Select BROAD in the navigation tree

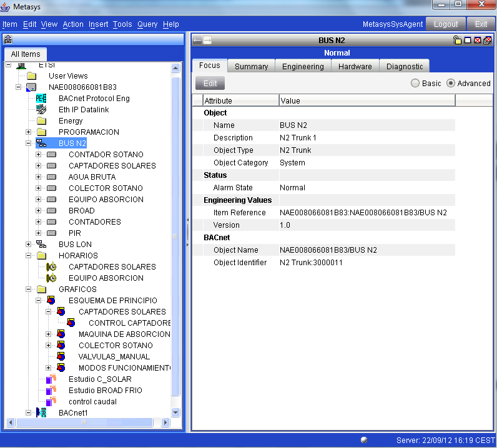click(81, 211)
